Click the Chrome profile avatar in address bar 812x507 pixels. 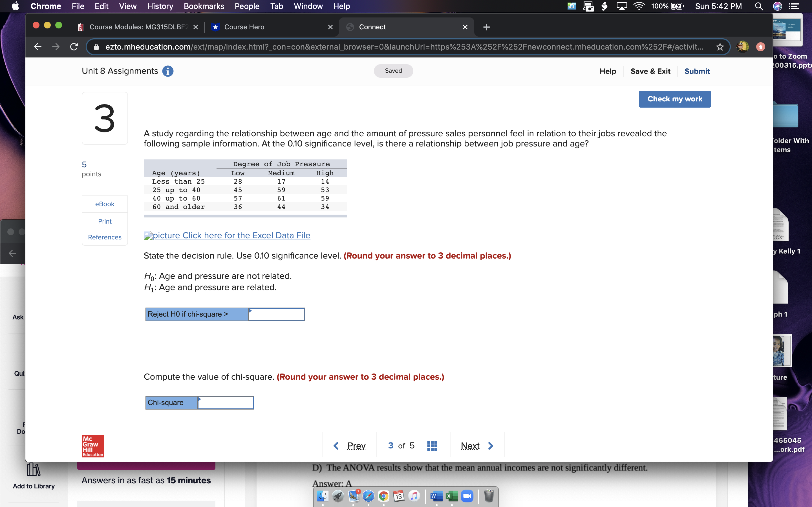(742, 46)
